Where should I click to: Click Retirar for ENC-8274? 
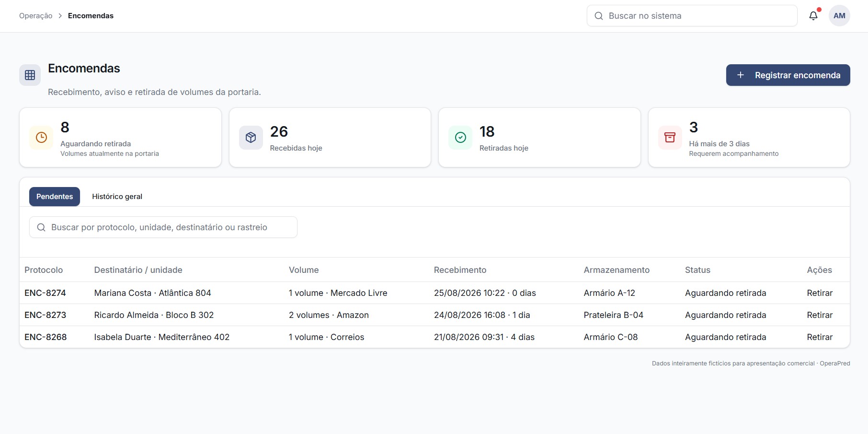pos(820,293)
